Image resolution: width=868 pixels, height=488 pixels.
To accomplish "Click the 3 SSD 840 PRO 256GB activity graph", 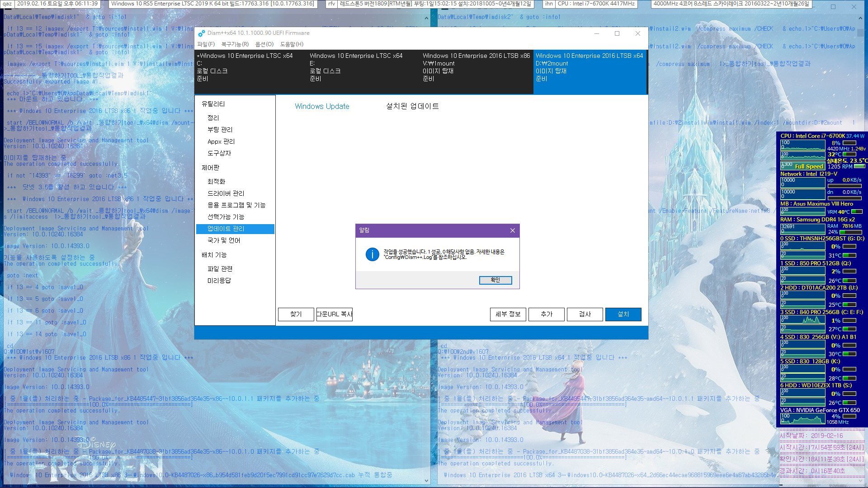I will pyautogui.click(x=802, y=319).
